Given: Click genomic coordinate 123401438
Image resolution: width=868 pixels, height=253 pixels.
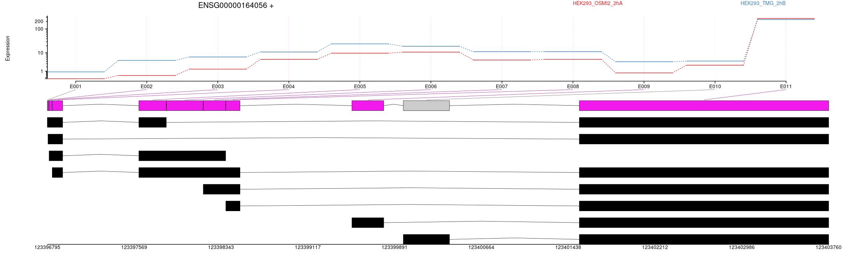Looking at the screenshot, I should 568,248.
